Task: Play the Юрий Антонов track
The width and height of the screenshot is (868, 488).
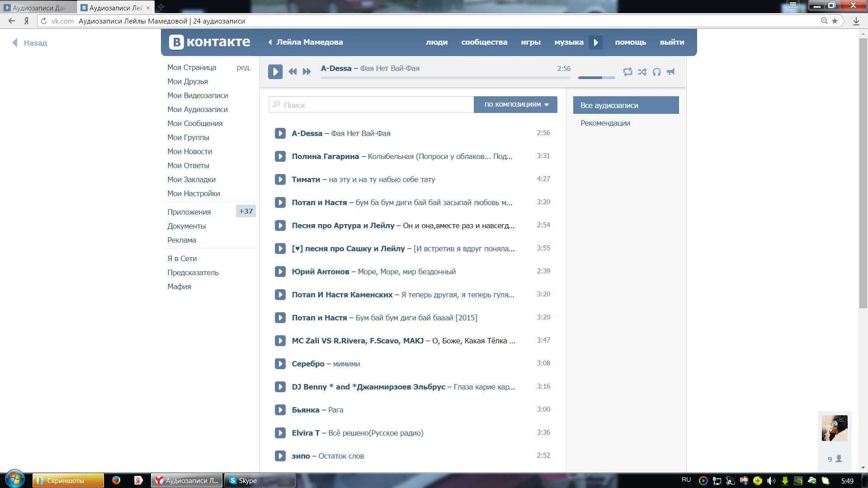Action: pos(280,272)
